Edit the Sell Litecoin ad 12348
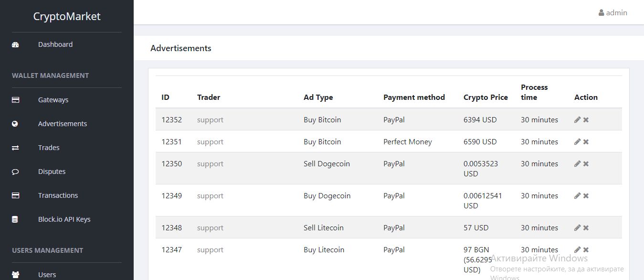This screenshot has height=280, width=644. (x=577, y=228)
